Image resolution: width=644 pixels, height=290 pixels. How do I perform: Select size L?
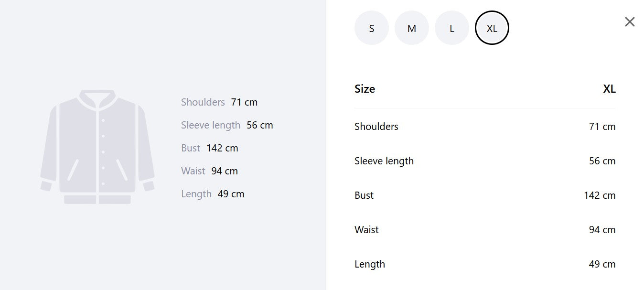(452, 28)
